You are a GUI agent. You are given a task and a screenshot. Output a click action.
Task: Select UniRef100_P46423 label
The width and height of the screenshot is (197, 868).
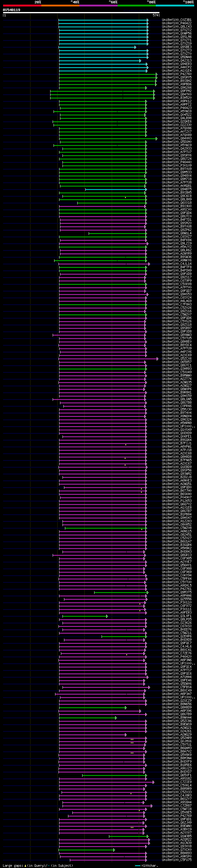[x=177, y=108]
